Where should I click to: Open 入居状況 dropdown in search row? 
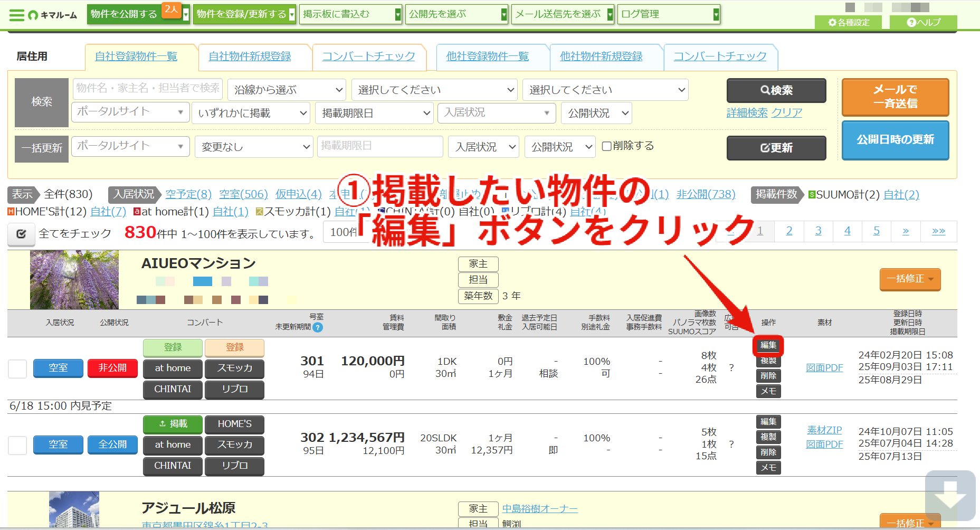(x=497, y=113)
